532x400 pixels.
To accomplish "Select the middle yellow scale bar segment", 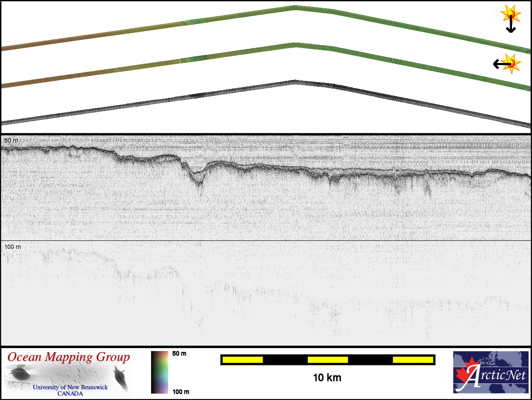I will click(x=327, y=360).
